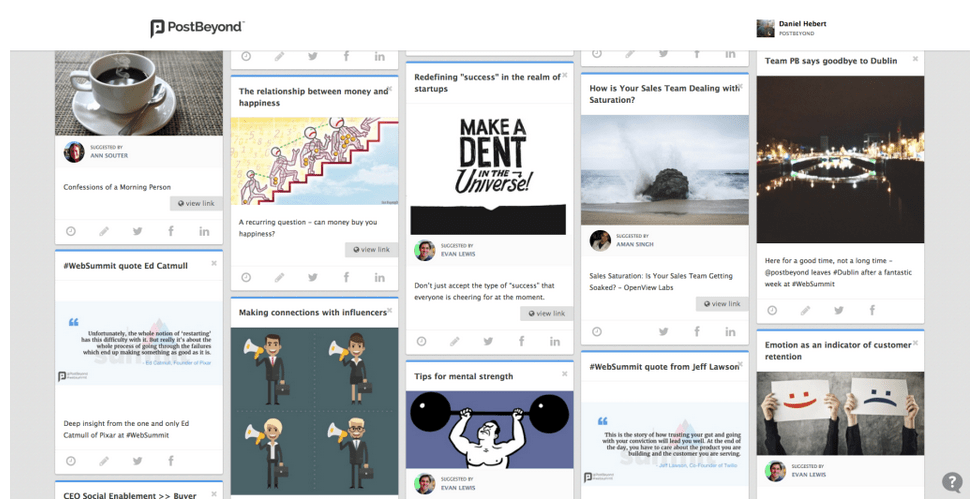Screen dimensions: 978x504
Task: Open the Dublin night bridge photo
Action: click(x=840, y=160)
